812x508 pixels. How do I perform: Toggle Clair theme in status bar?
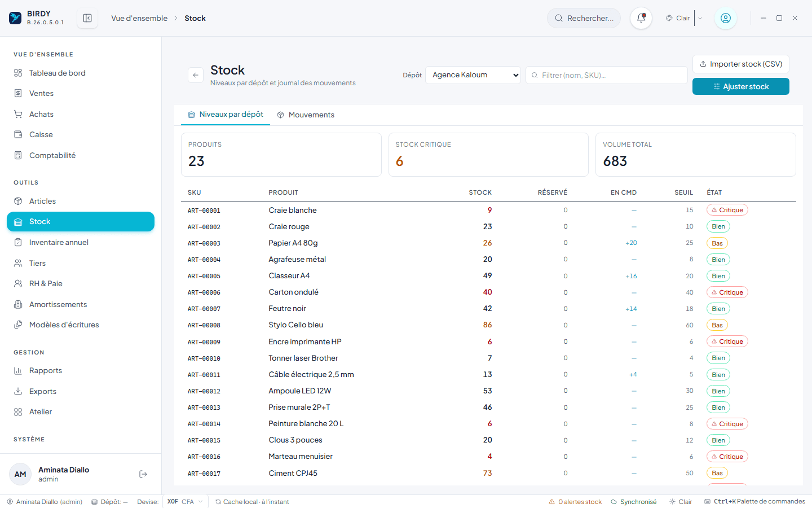pos(681,502)
